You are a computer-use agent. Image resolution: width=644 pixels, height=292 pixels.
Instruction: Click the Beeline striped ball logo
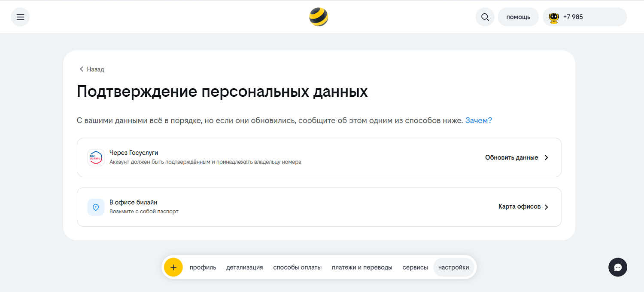pyautogui.click(x=319, y=17)
